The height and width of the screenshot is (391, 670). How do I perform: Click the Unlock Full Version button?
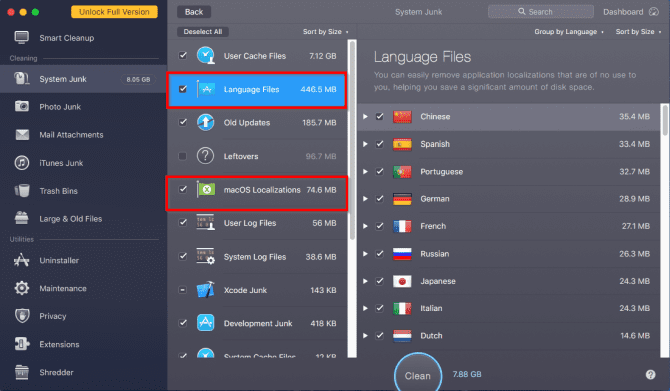click(x=114, y=12)
